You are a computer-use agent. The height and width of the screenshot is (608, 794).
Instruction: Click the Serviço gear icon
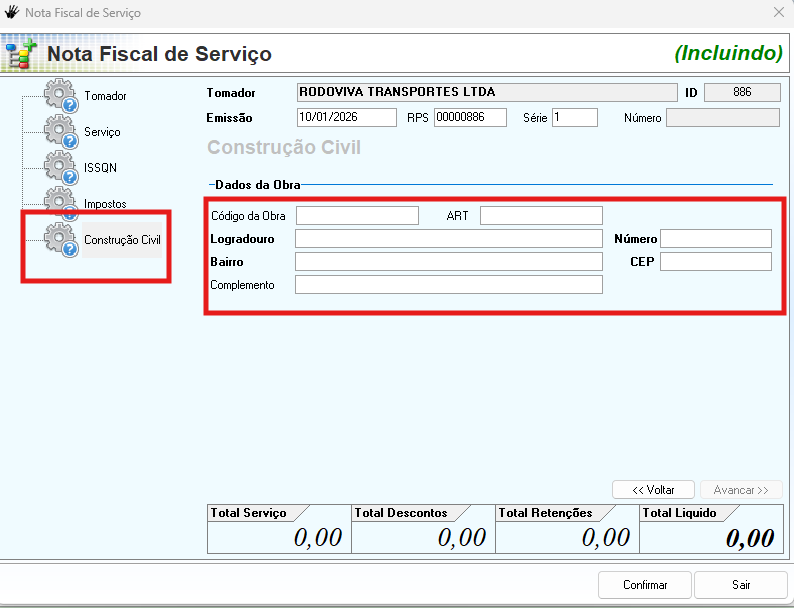click(61, 132)
